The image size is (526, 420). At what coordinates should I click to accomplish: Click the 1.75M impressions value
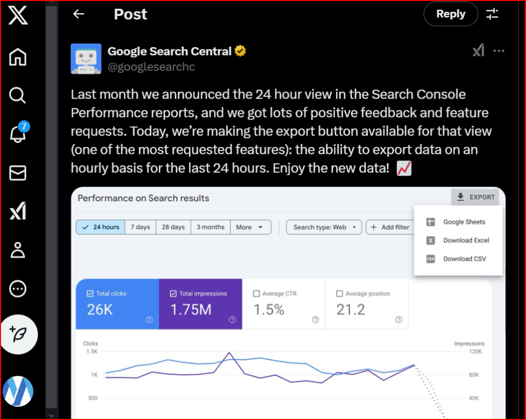pyautogui.click(x=191, y=310)
